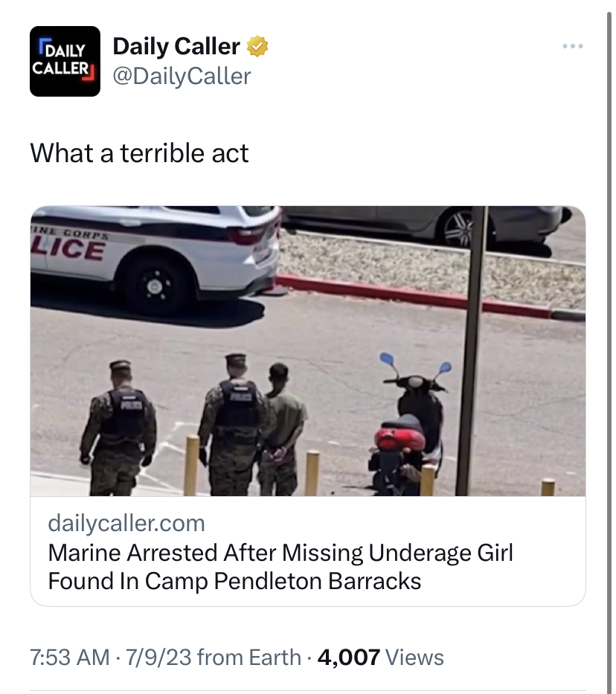Screen dimensions: 616x694
Task: Open the 'Marine Arrested After Missing' headline
Action: [x=280, y=553]
